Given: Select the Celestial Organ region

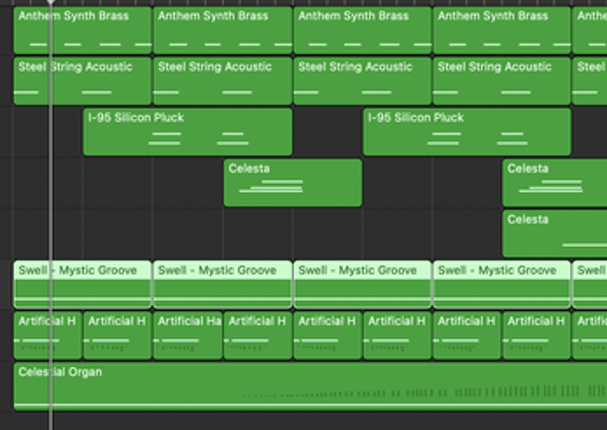Looking at the screenshot, I should pyautogui.click(x=300, y=387).
